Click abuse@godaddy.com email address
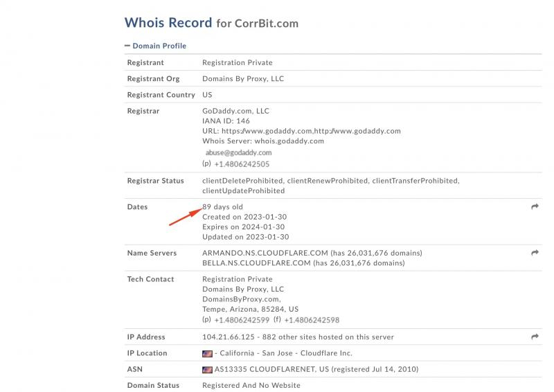 pyautogui.click(x=238, y=152)
